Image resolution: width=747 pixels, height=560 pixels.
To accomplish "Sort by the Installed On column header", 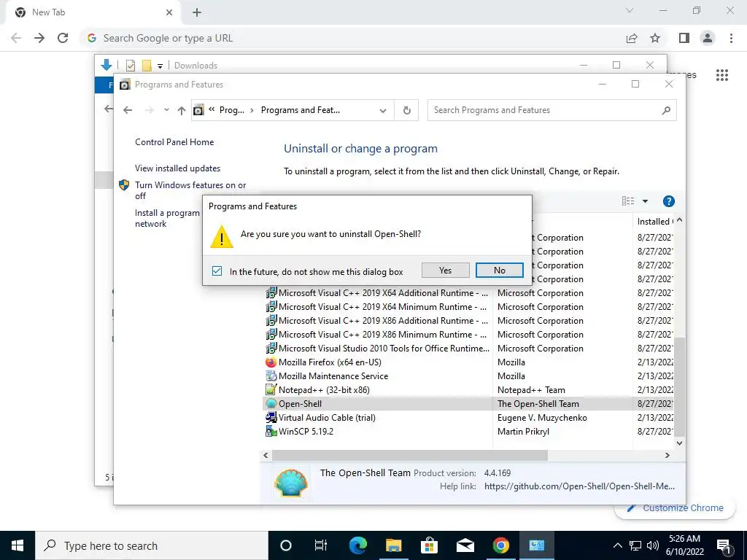I will pos(654,222).
